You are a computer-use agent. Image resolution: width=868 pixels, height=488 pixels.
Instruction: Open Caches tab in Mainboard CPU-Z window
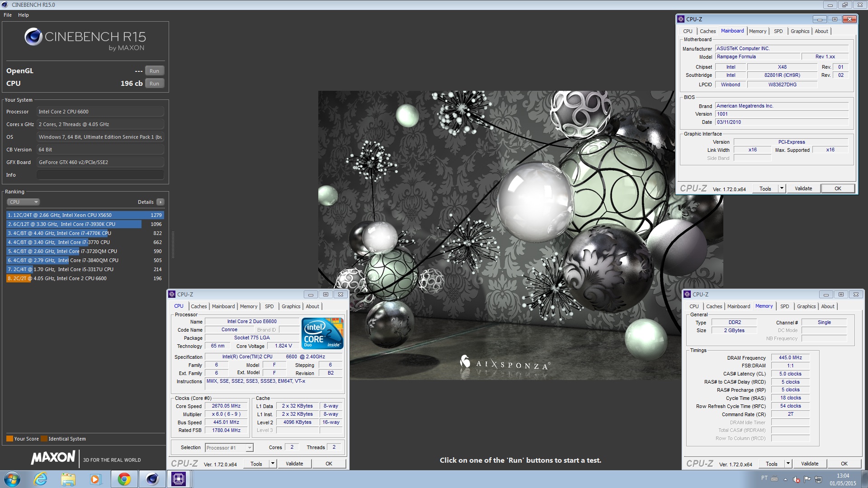[708, 31]
